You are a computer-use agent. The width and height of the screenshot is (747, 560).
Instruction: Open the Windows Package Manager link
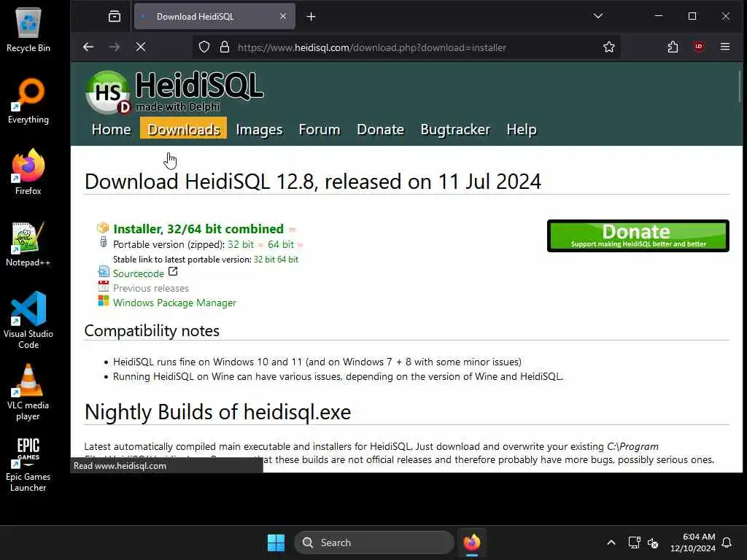click(x=174, y=303)
